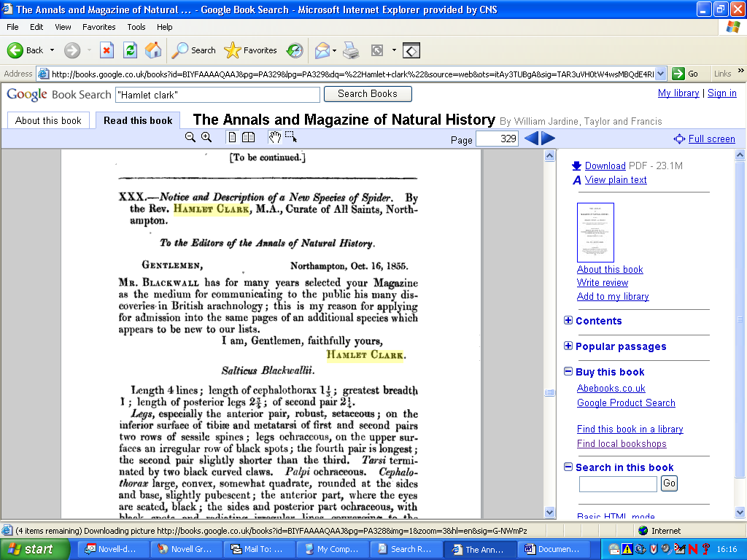The height and width of the screenshot is (560, 747).
Task: Collapse the Buy this book section
Action: [568, 371]
